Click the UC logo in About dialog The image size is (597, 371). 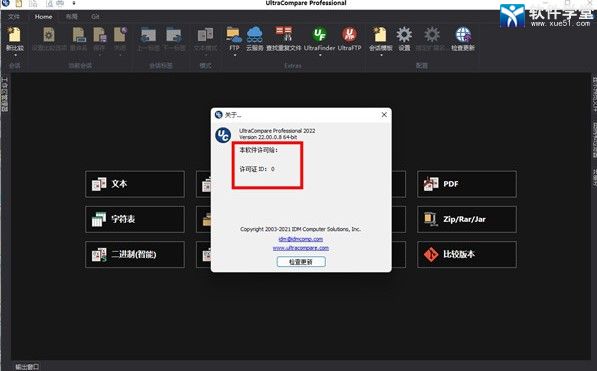click(x=223, y=135)
